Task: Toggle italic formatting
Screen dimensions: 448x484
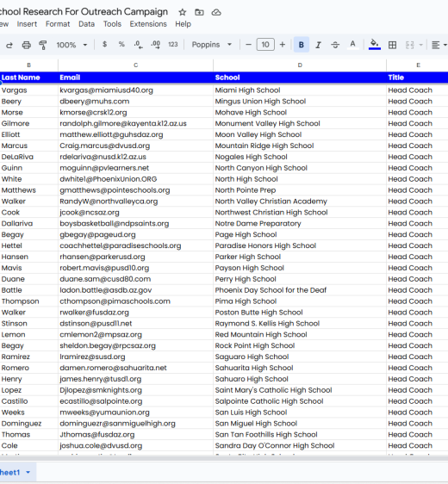Action: pos(318,45)
